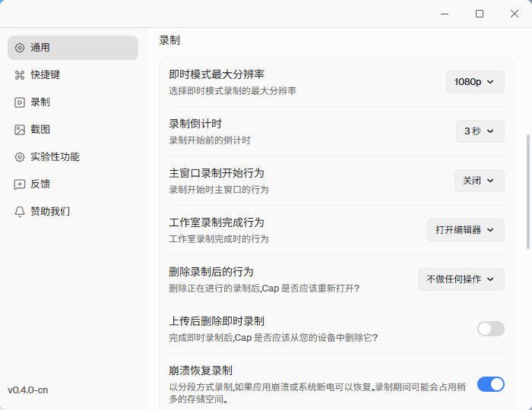532x410 pixels.
Task: Open the 3 秒 countdown dropdown
Action: tap(480, 131)
